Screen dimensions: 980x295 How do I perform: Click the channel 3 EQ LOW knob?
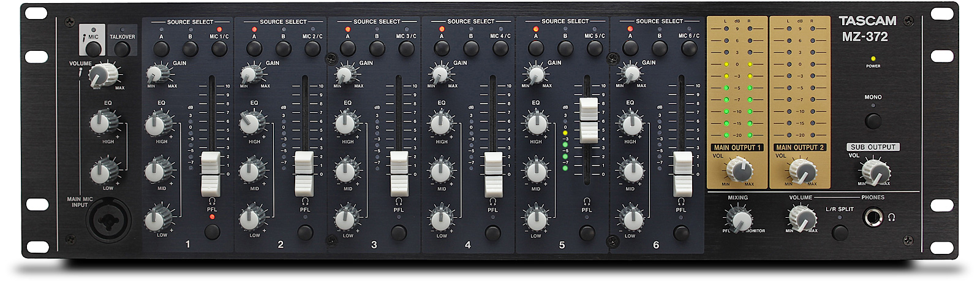pyautogui.click(x=347, y=218)
